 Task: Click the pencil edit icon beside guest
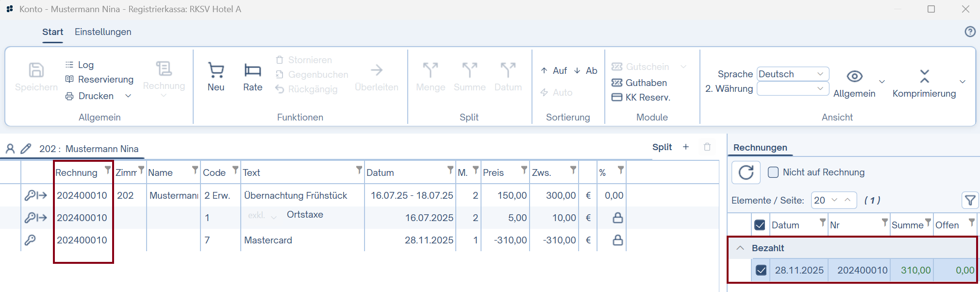click(26, 149)
